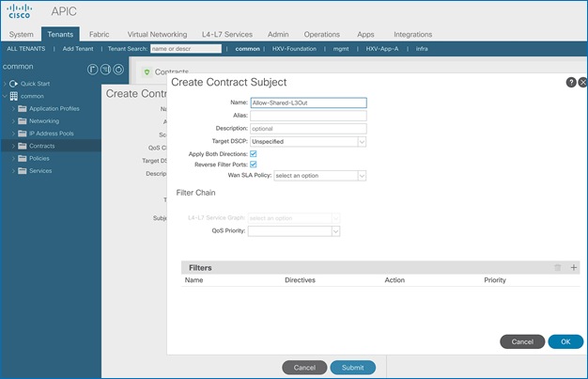This screenshot has width=588, height=379.
Task: Click the Contracts folder icon
Action: [23, 146]
